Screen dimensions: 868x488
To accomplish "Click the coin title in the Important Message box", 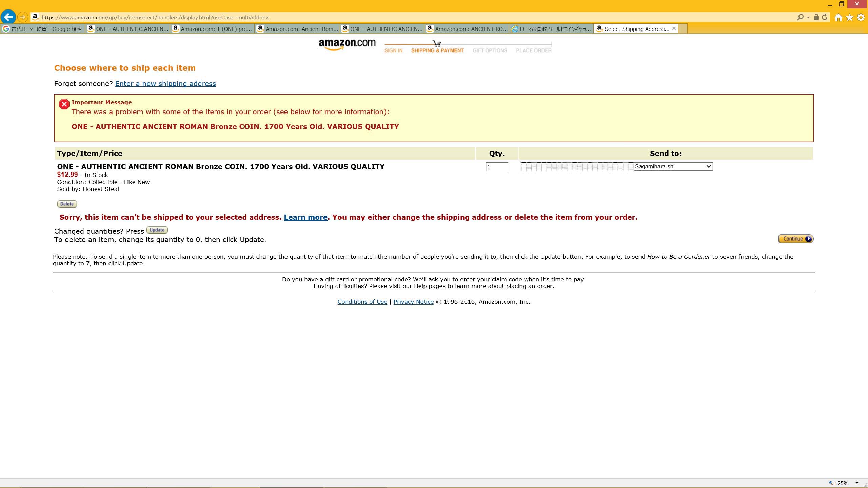I will (x=235, y=127).
